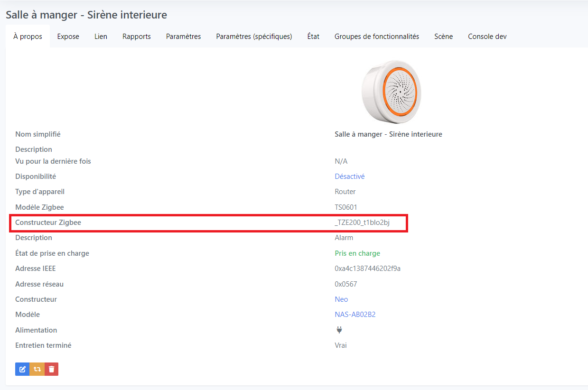Image resolution: width=588 pixels, height=390 pixels.
Task: Click the IEEE address 0xa4c1387446202f9a
Action: [x=368, y=269]
